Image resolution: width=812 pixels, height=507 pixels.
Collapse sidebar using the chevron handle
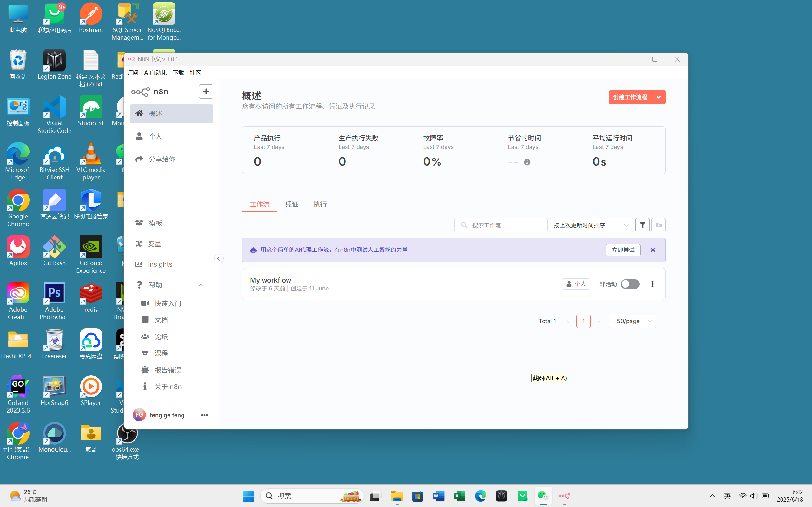pos(218,258)
